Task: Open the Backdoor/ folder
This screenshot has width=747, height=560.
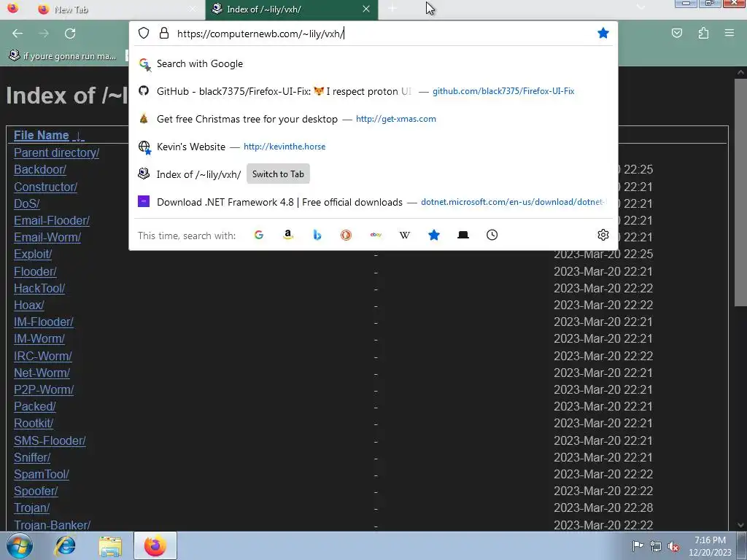Action: [x=40, y=169]
